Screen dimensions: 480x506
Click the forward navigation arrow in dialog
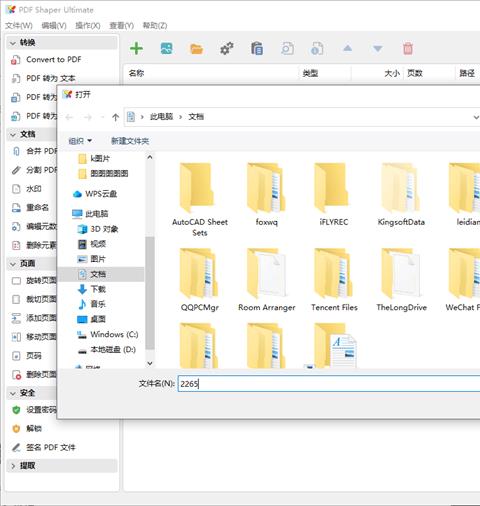(88, 117)
